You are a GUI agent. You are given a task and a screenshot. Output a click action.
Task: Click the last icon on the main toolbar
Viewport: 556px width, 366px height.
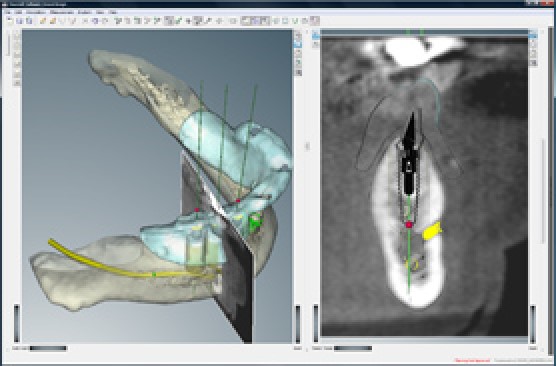[x=315, y=21]
